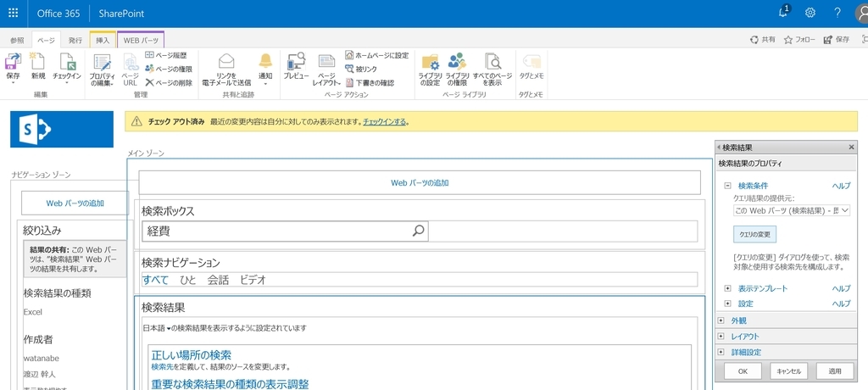Click フォロー star button
The height and width of the screenshot is (390, 868).
click(800, 39)
